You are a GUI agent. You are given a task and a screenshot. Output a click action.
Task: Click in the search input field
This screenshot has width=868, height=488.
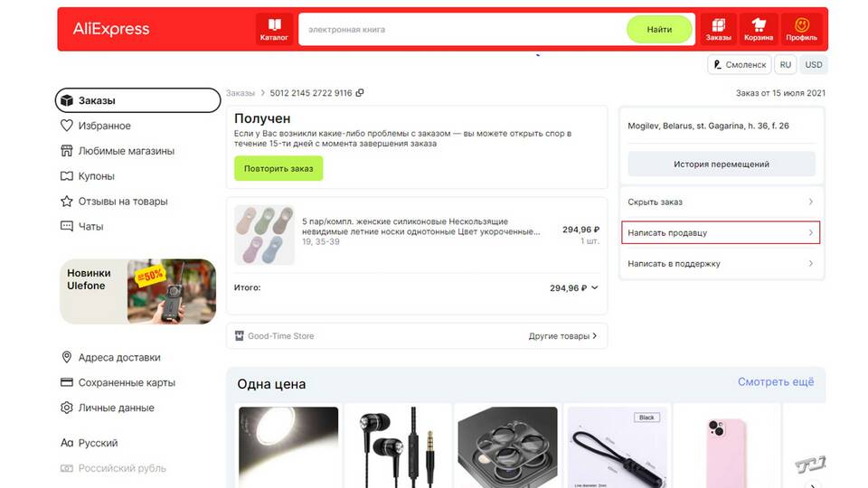[463, 29]
